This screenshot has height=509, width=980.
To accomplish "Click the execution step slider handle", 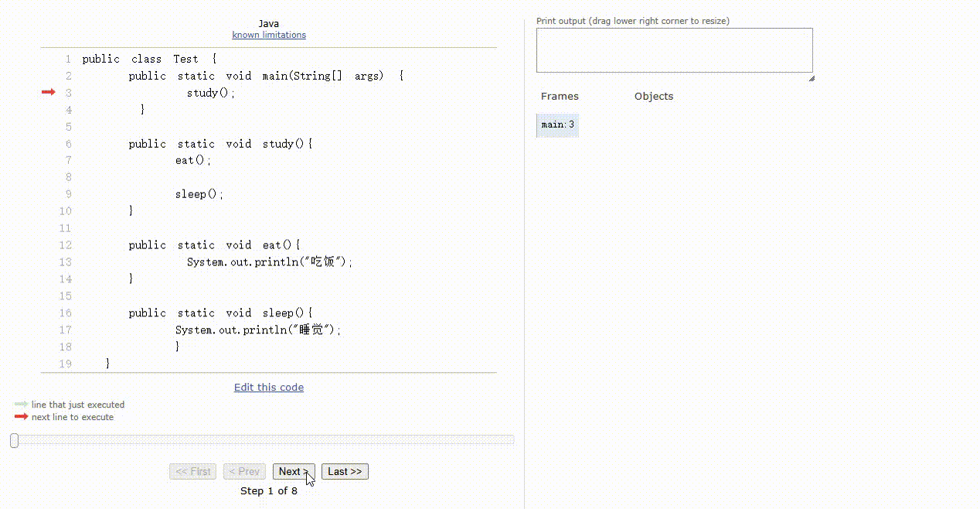I will click(14, 440).
